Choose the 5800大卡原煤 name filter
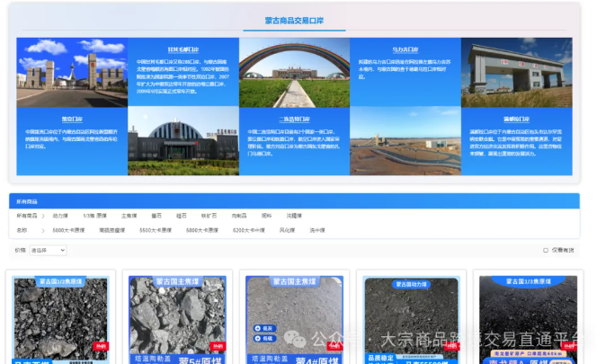This screenshot has height=364, width=606. pyautogui.click(x=202, y=230)
